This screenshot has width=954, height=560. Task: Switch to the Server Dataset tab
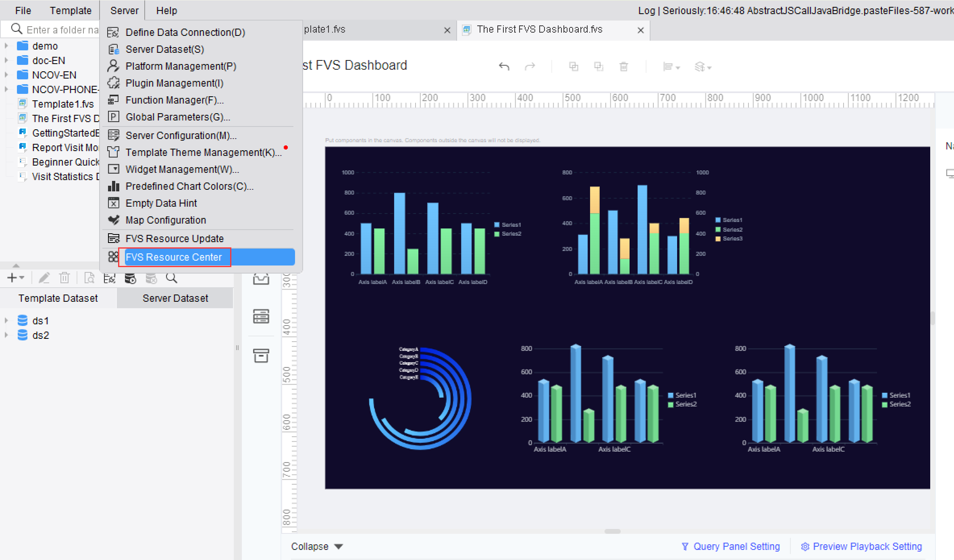[175, 298]
